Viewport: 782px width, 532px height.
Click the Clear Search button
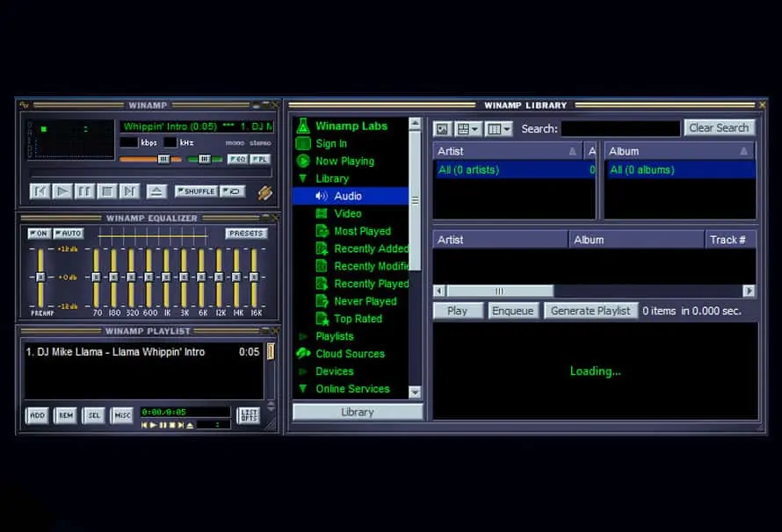pos(719,128)
